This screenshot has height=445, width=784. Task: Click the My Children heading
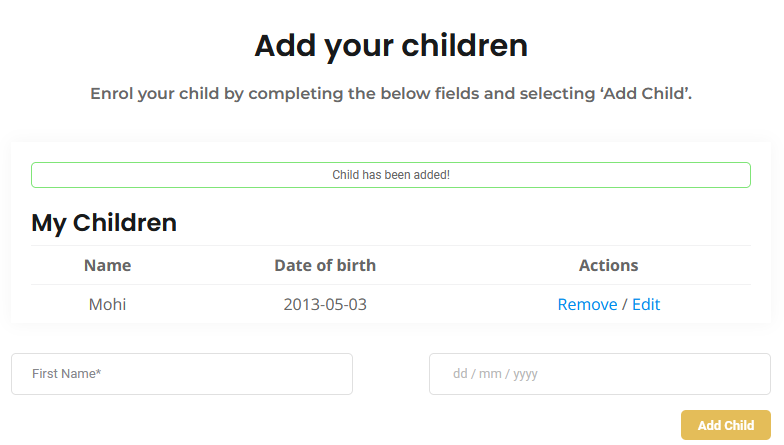click(104, 222)
